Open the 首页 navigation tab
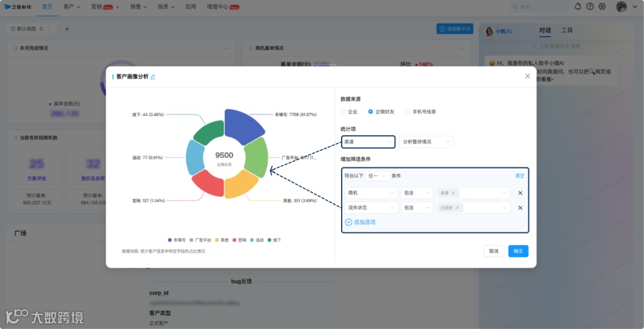Viewport: 644px width, 329px height. pyautogui.click(x=47, y=7)
